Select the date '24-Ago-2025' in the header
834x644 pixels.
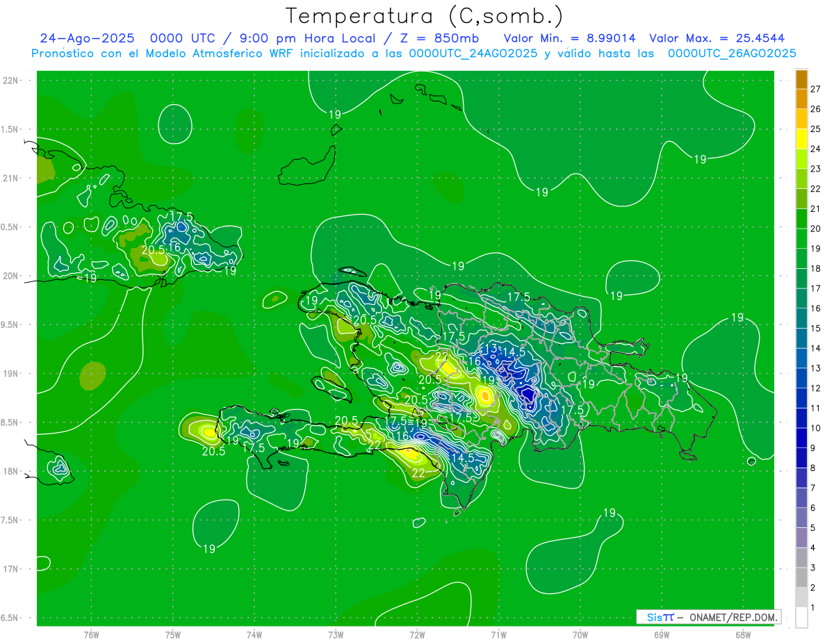[x=88, y=38]
